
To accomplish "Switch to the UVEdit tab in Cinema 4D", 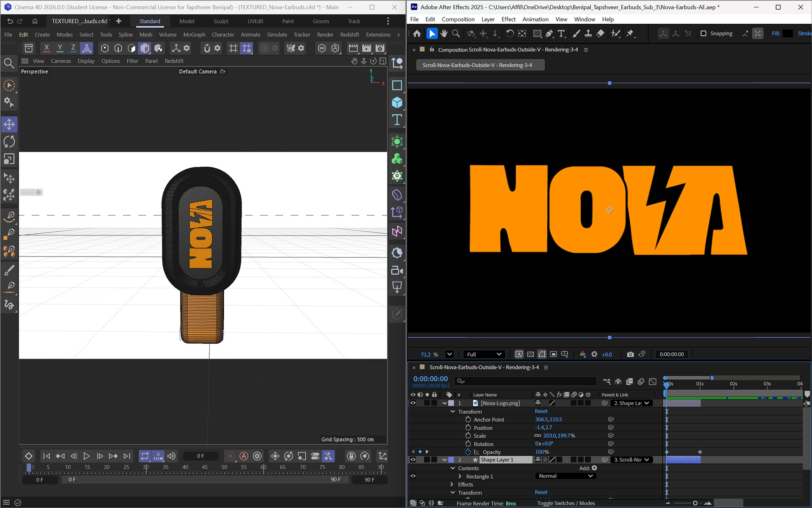I will 255,21.
